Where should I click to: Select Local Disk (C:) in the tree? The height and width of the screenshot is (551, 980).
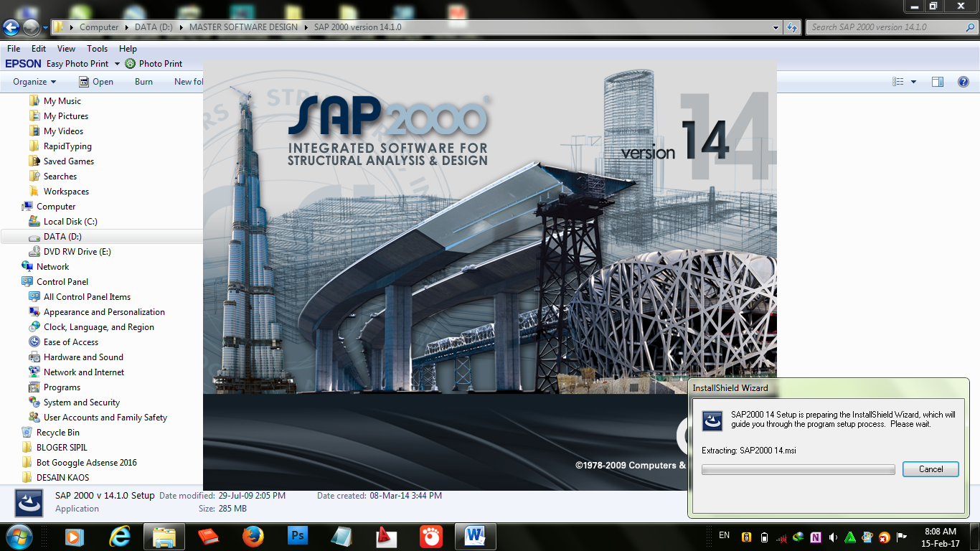[70, 222]
